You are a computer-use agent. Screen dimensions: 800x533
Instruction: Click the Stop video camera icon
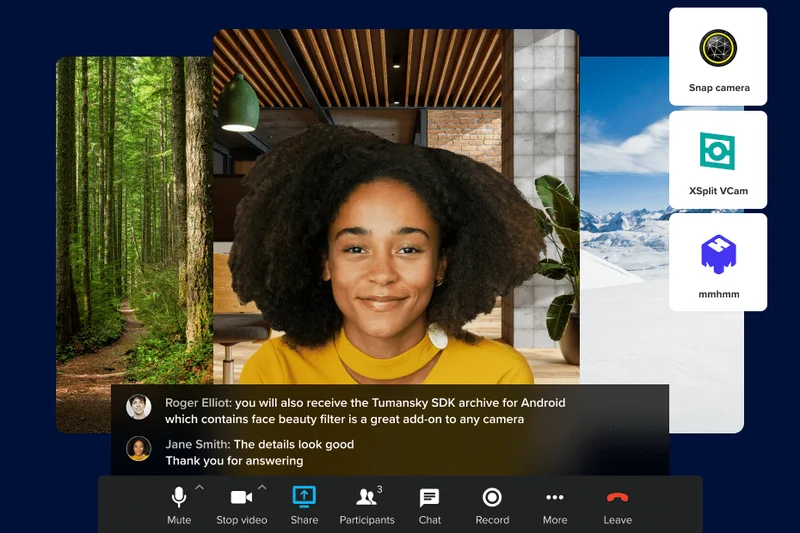(241, 497)
